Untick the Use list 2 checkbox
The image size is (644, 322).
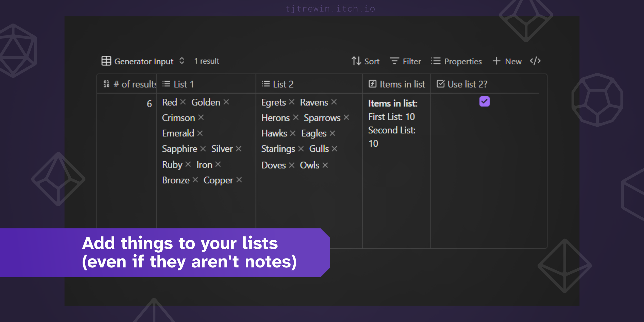(x=484, y=101)
